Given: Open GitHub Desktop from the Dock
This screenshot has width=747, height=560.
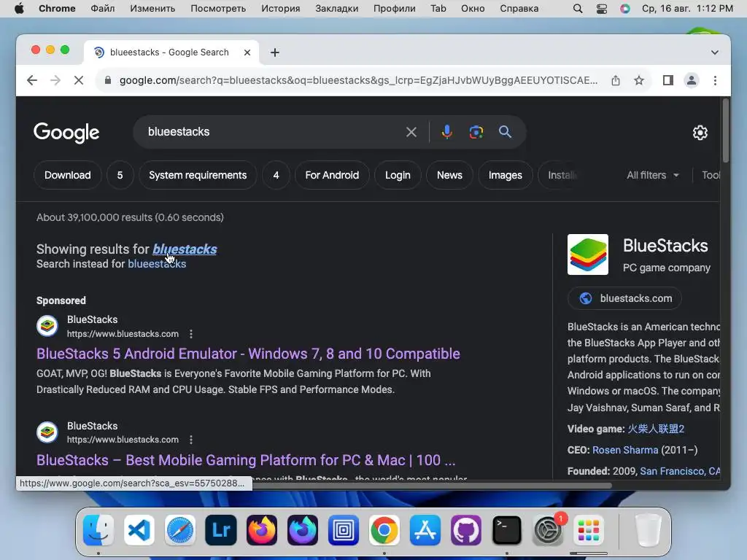Looking at the screenshot, I should tap(466, 530).
